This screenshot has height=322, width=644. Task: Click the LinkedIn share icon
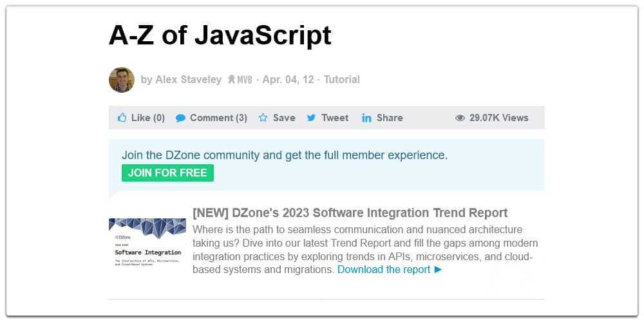(366, 118)
